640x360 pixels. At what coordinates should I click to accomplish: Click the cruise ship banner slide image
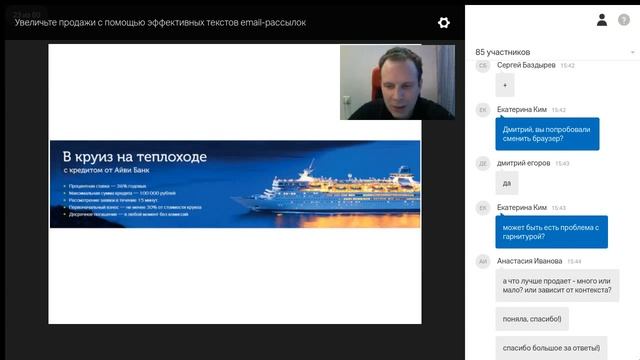click(235, 184)
